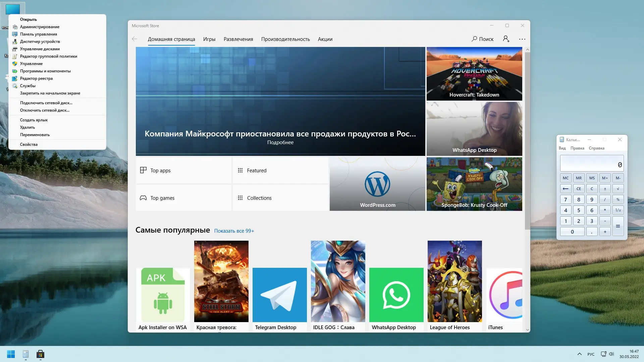Image resolution: width=644 pixels, height=362 pixels.
Task: Choose Диспетчер устройств from context menu
Action: point(40,42)
